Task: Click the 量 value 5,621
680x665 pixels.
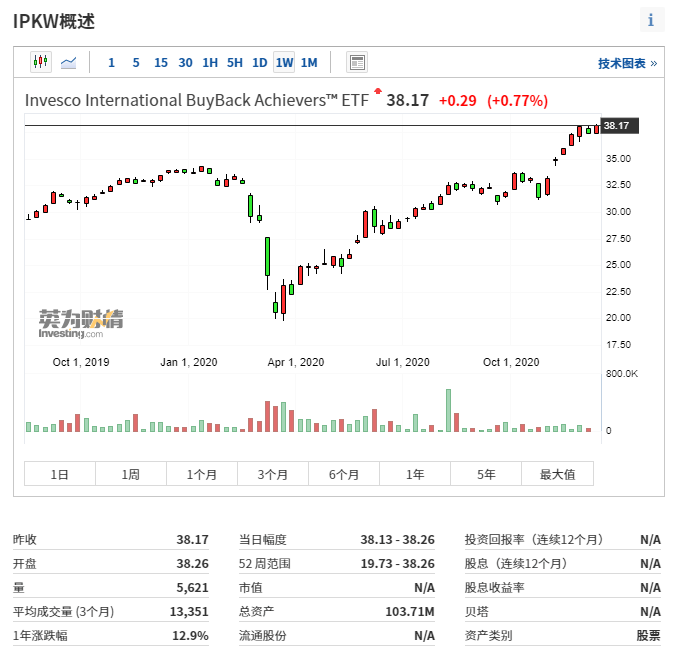Action: click(192, 588)
